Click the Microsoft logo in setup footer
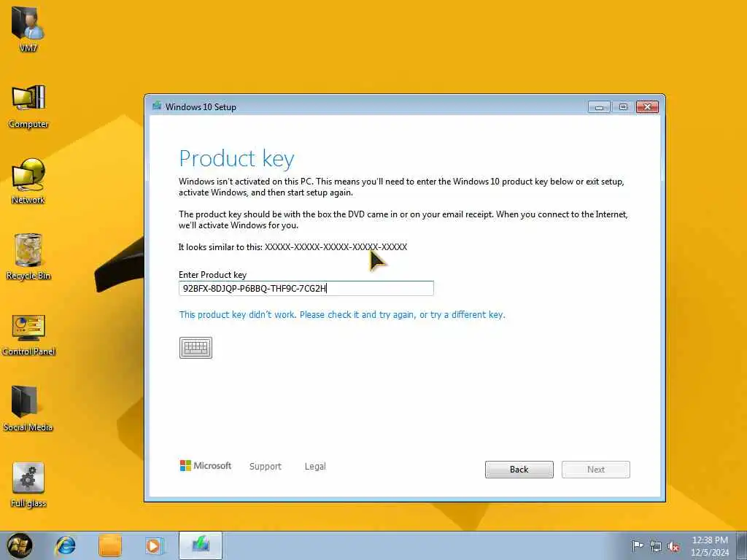The width and height of the screenshot is (747, 560). pyautogui.click(x=205, y=466)
